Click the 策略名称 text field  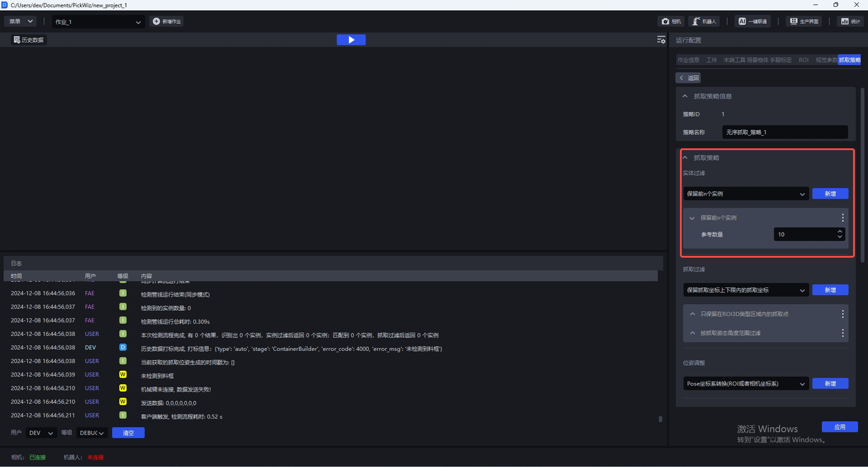(x=785, y=132)
